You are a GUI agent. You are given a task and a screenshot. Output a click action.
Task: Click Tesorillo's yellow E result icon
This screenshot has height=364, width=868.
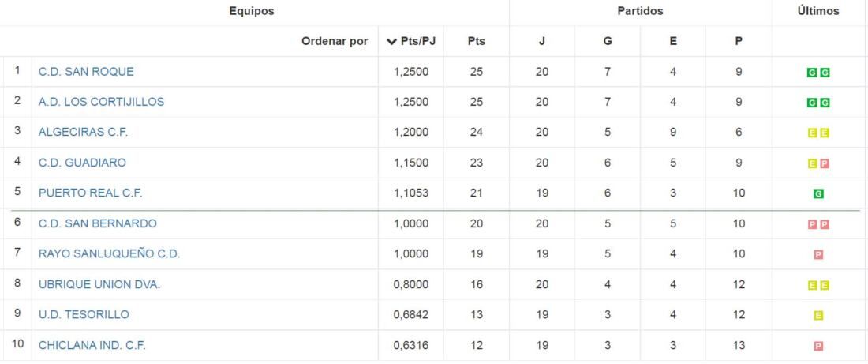tap(818, 316)
